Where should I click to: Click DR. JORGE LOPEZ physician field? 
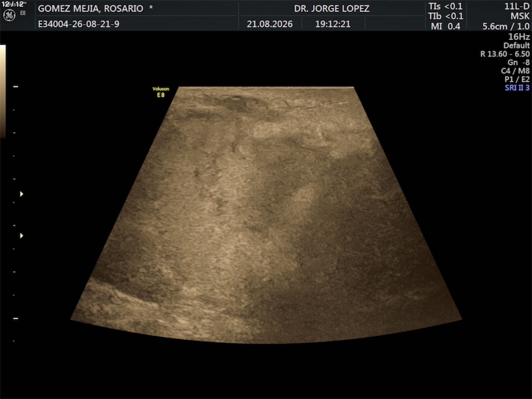[332, 8]
